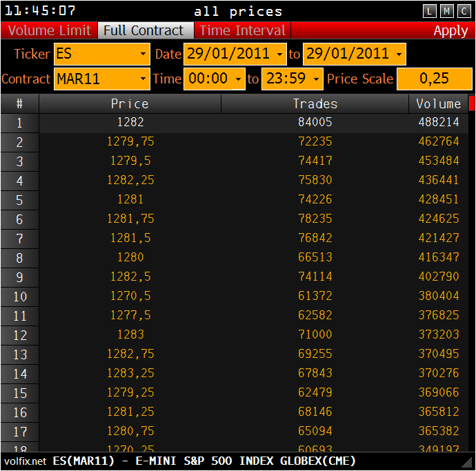Click the Price Scale 0,25 field
This screenshot has width=476, height=471.
(435, 79)
